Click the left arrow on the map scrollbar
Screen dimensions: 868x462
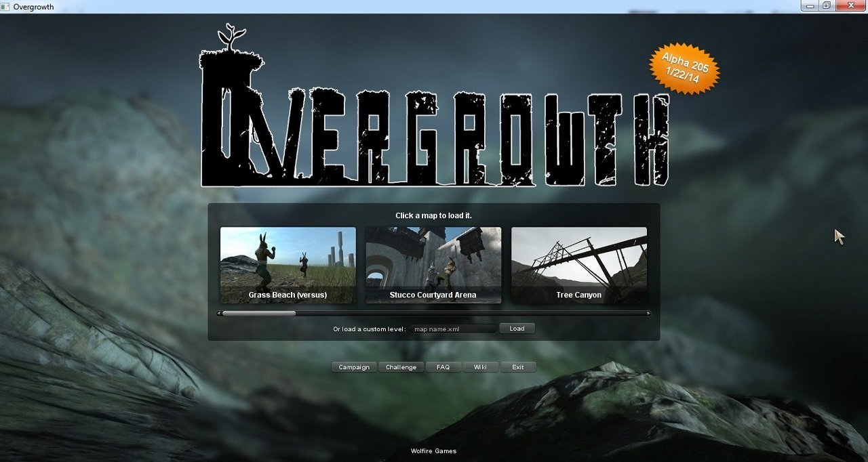(218, 313)
